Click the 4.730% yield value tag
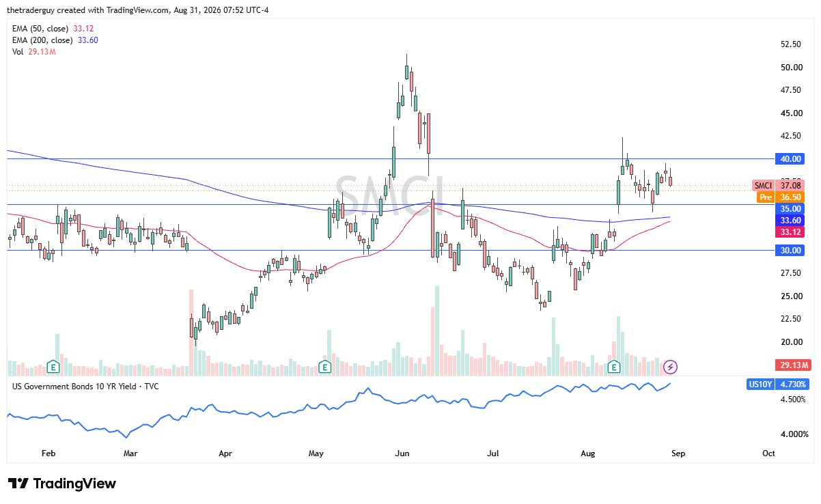Screen dimensions: 821x504 (794, 384)
